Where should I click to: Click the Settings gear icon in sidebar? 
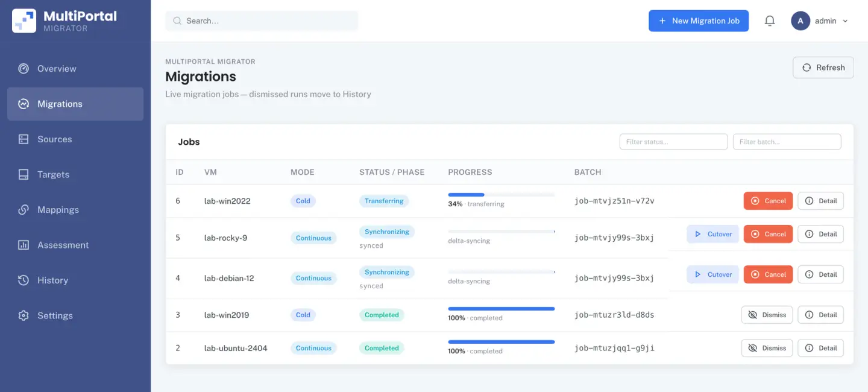pyautogui.click(x=24, y=315)
